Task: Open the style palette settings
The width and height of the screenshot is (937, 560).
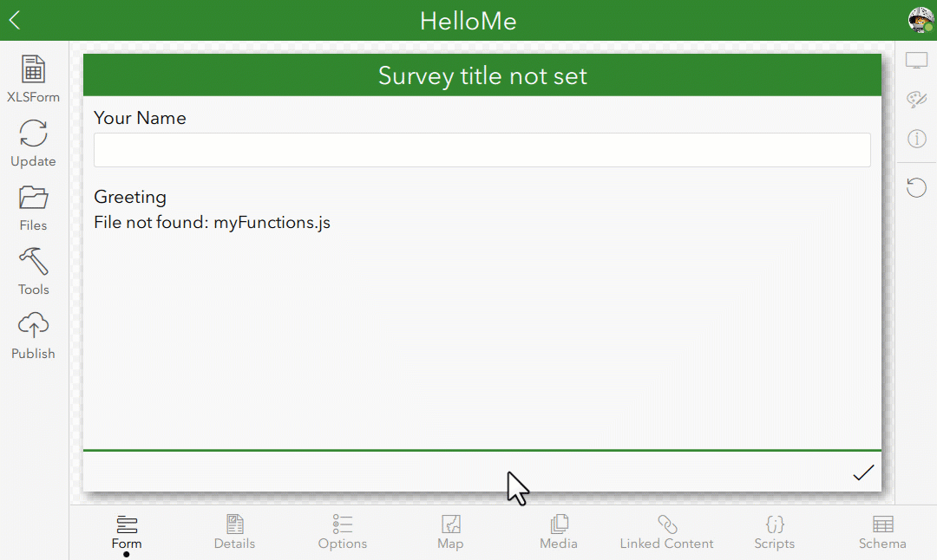Action: pyautogui.click(x=916, y=99)
